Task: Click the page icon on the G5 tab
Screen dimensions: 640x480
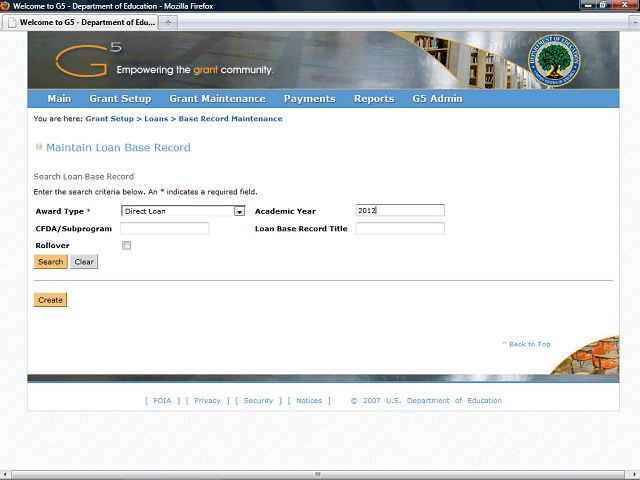Action: click(x=12, y=22)
